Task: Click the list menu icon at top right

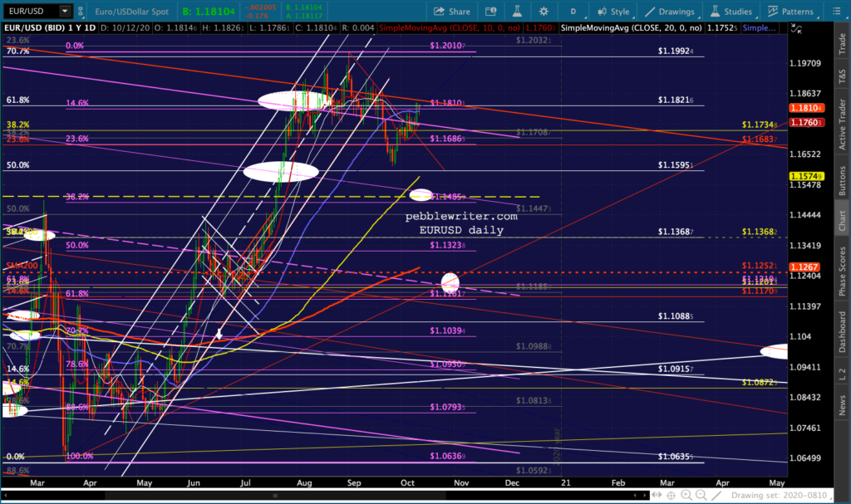Action: tap(836, 11)
